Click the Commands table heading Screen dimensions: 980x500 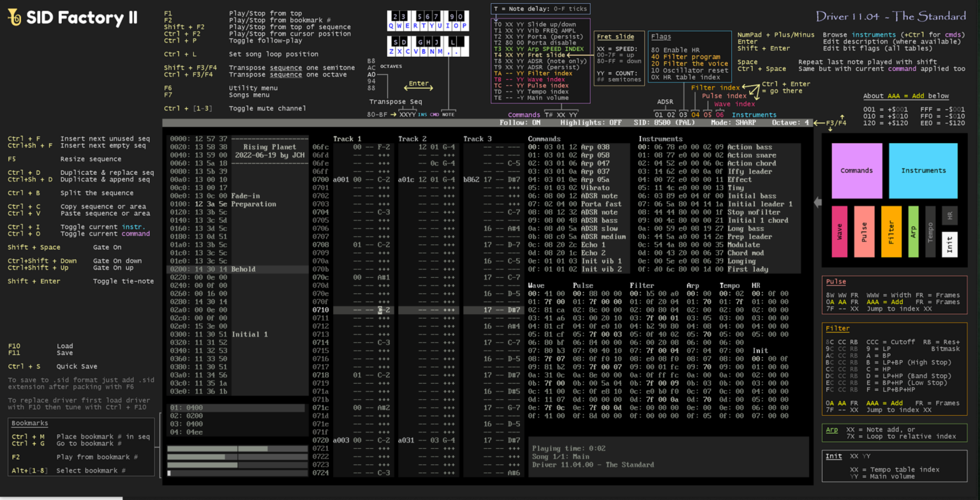544,139
